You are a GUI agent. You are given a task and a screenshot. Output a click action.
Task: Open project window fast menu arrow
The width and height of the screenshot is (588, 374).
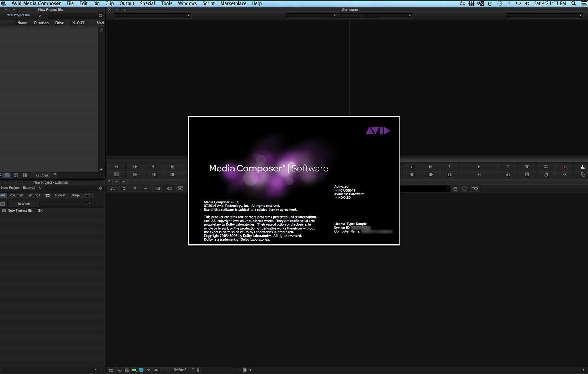click(x=100, y=188)
